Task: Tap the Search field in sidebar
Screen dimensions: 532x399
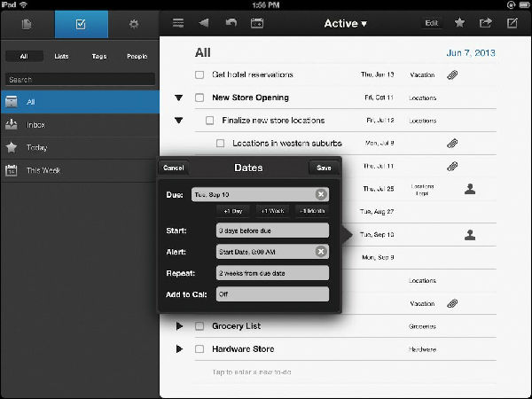Action: (x=80, y=80)
